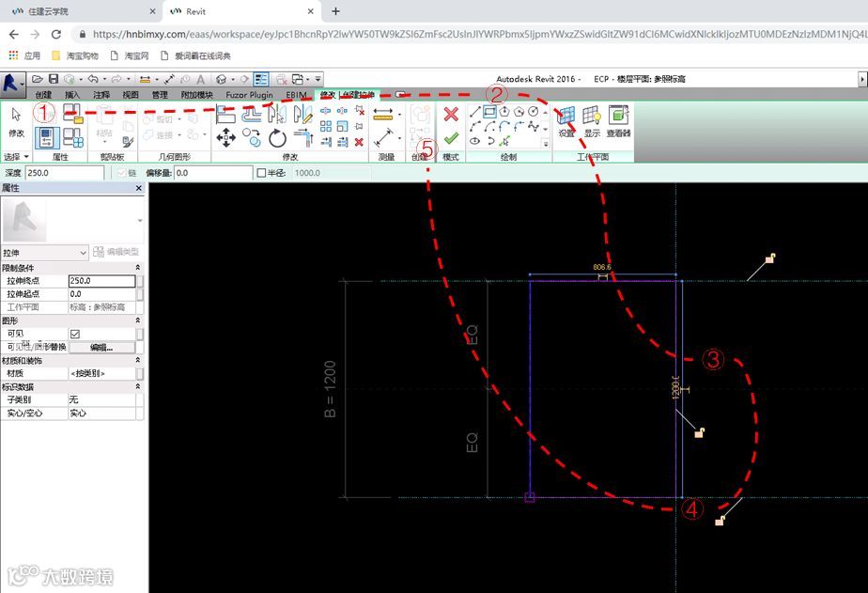The height and width of the screenshot is (593, 868).
Task: Collapse Materials and Finishes section
Action: 138,361
